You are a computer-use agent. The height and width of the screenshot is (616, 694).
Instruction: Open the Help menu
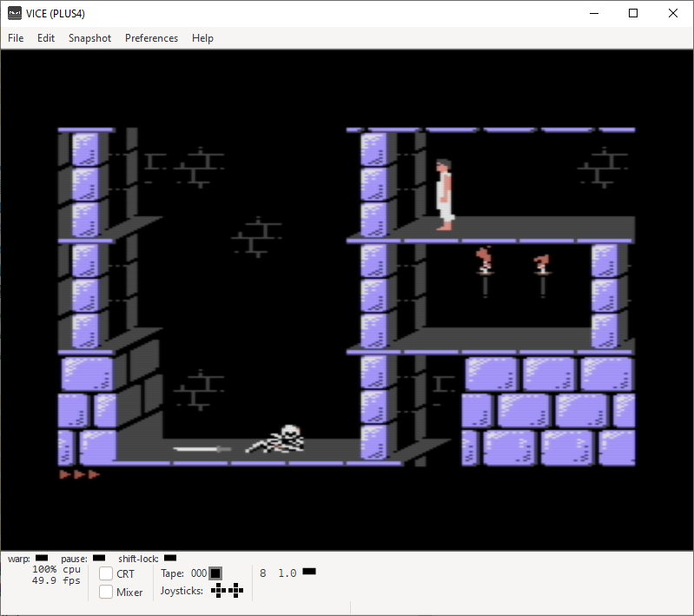(x=202, y=38)
